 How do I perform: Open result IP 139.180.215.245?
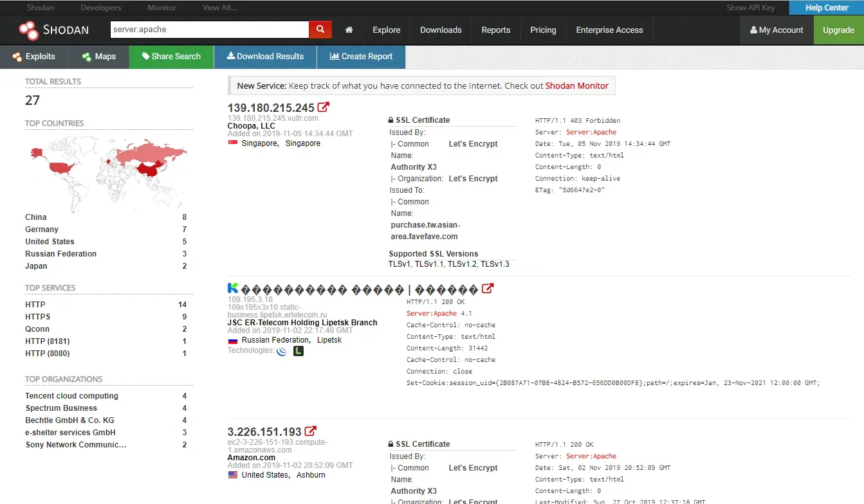[x=271, y=107]
